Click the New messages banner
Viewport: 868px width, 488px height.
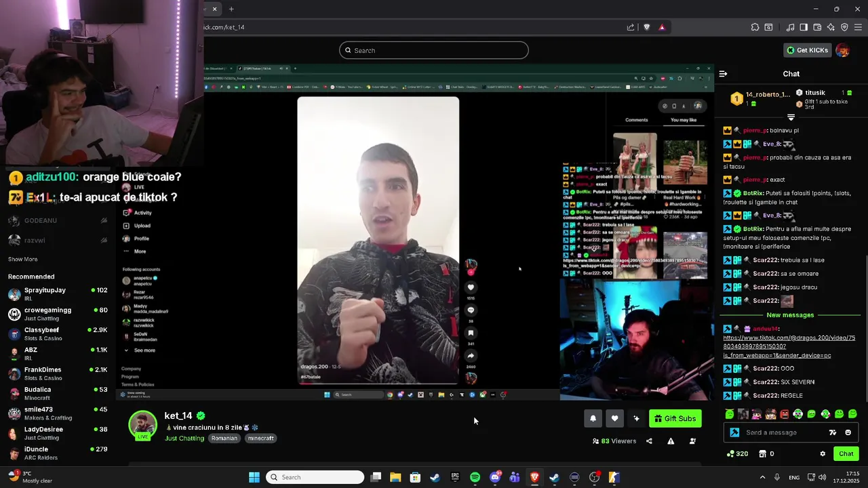(790, 315)
